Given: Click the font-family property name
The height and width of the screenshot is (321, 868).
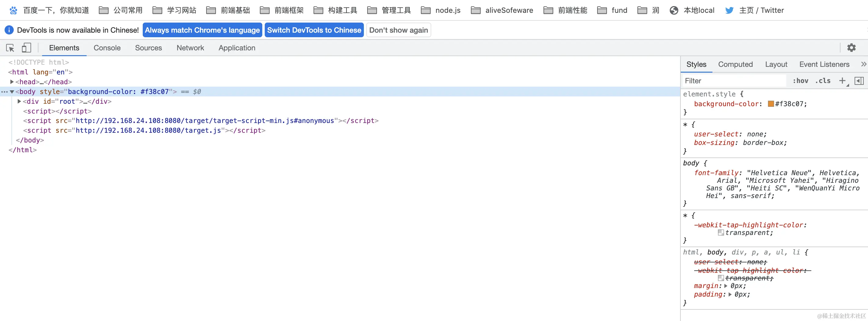Looking at the screenshot, I should click(x=716, y=173).
